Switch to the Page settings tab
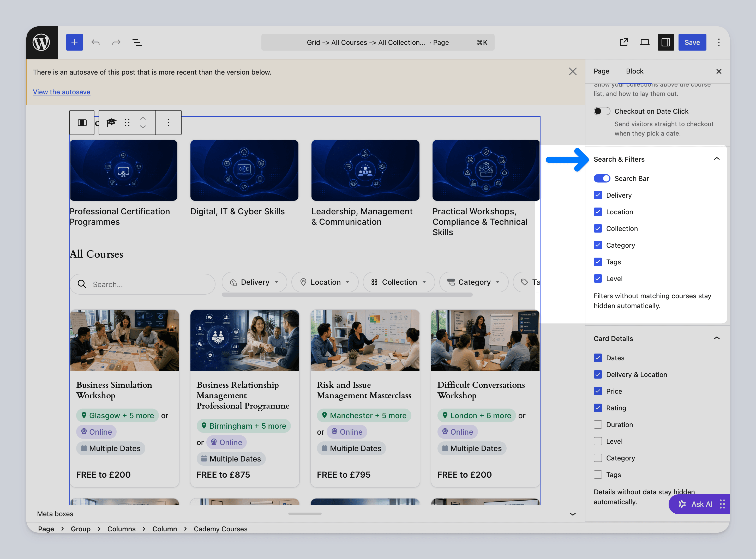 tap(601, 71)
